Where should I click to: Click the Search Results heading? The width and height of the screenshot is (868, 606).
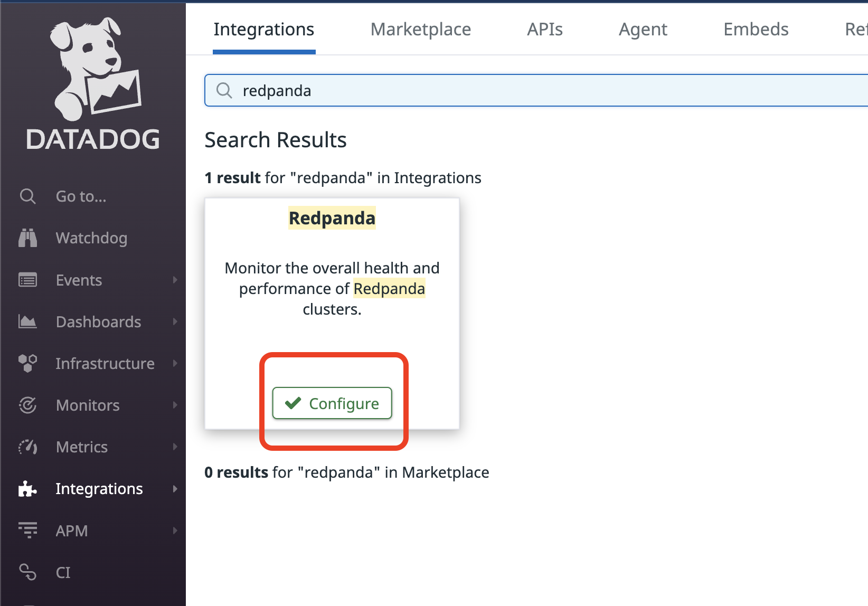(x=276, y=140)
